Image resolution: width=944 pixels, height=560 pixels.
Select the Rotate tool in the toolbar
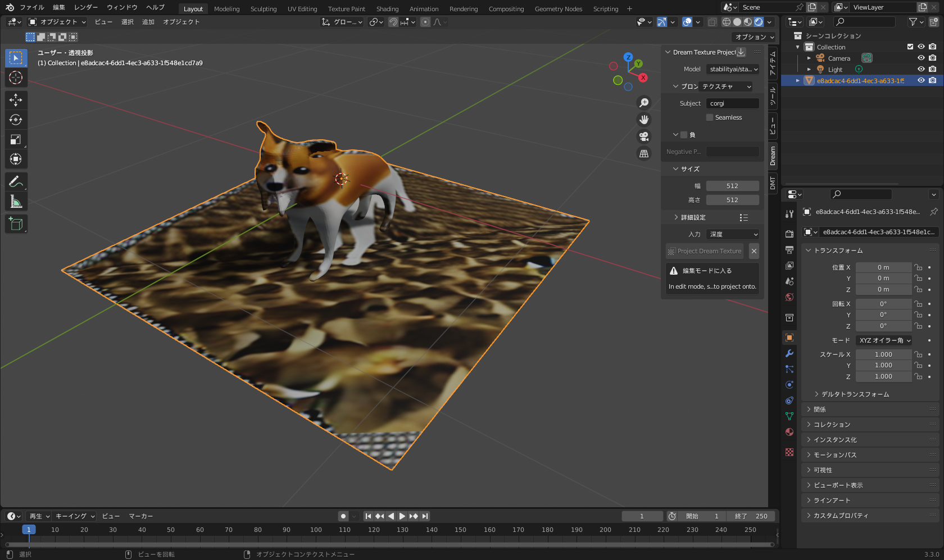[x=16, y=120]
